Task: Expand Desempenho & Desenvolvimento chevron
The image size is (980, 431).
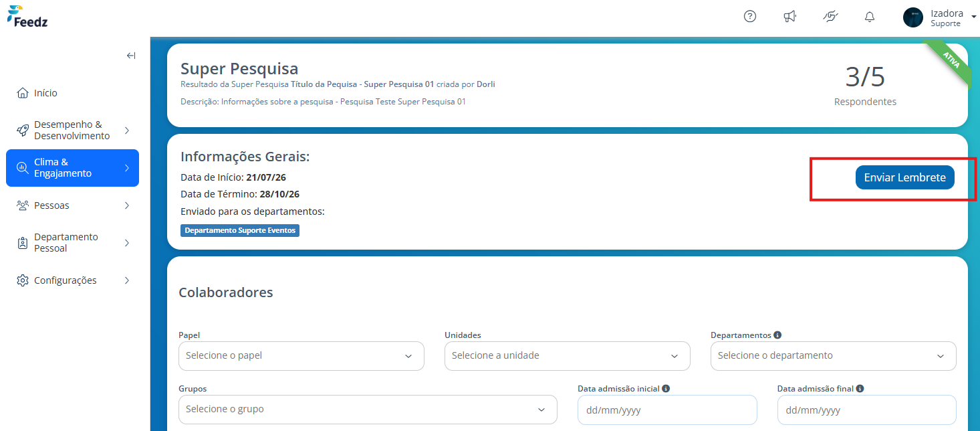Action: (x=127, y=131)
